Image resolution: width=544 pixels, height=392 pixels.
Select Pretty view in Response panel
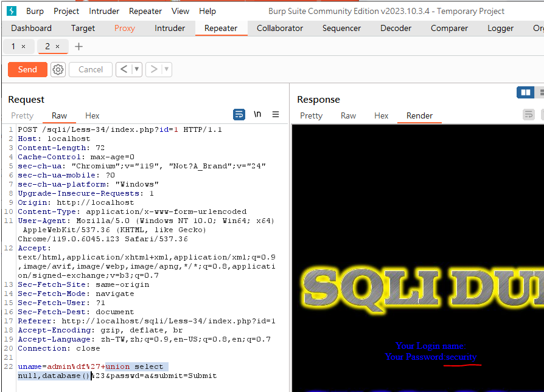[311, 115]
